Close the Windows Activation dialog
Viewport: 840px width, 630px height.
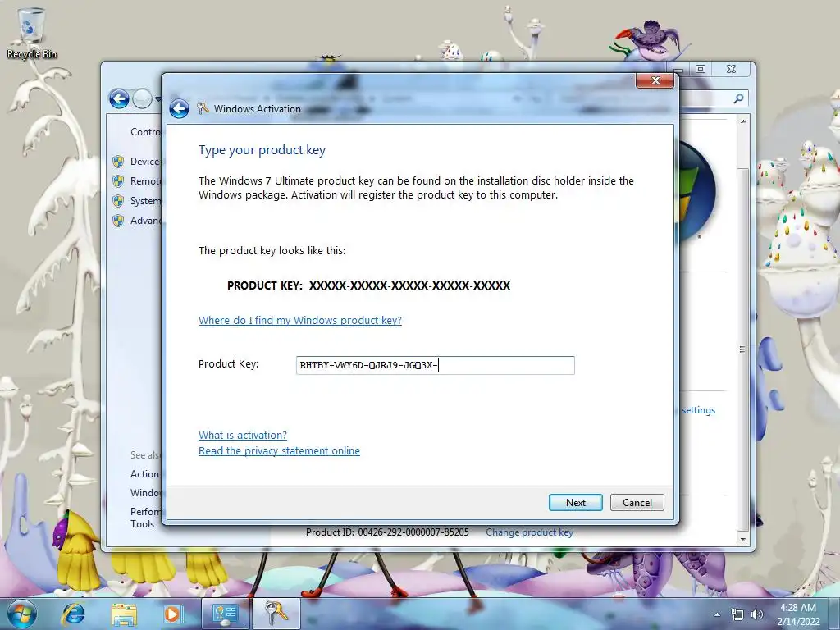click(655, 80)
